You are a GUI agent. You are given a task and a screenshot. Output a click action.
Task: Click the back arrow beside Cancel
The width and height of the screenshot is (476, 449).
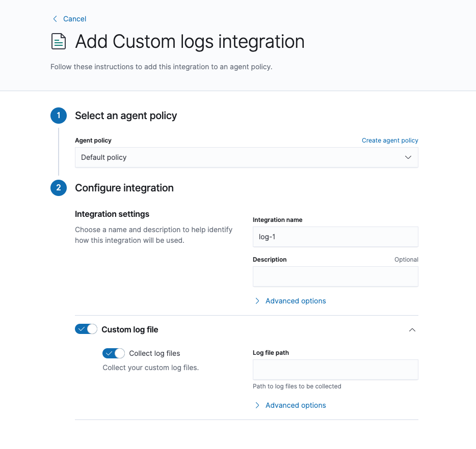[55, 19]
